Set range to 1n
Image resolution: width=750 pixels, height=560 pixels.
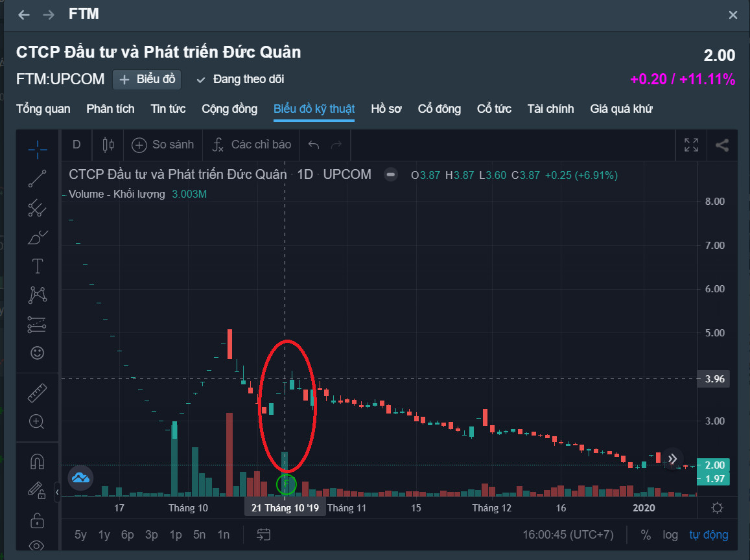click(x=224, y=535)
